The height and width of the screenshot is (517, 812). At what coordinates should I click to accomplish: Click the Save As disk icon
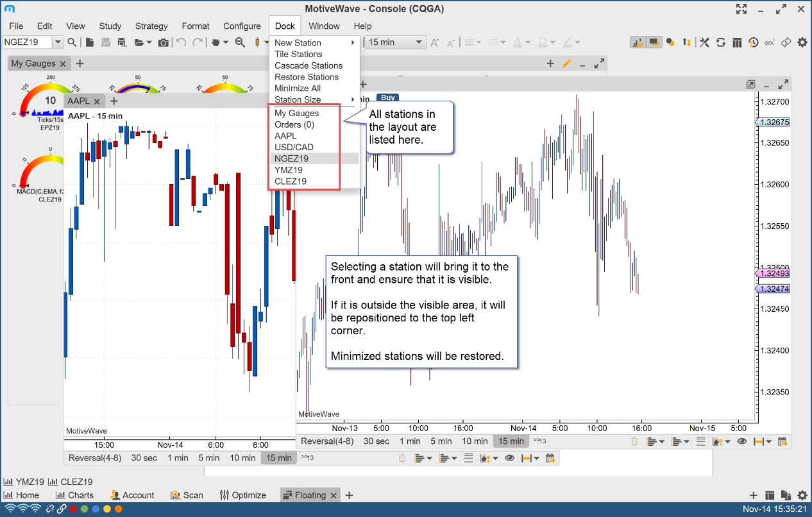121,42
